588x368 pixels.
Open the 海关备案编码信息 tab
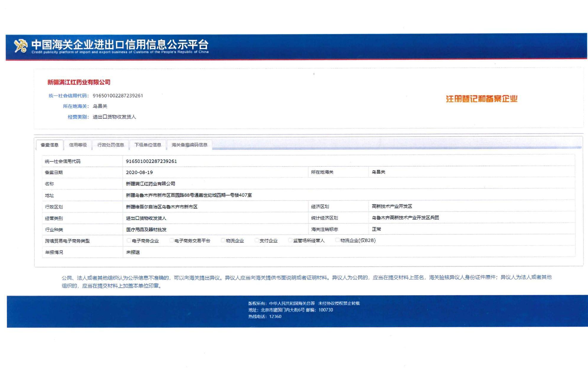189,145
